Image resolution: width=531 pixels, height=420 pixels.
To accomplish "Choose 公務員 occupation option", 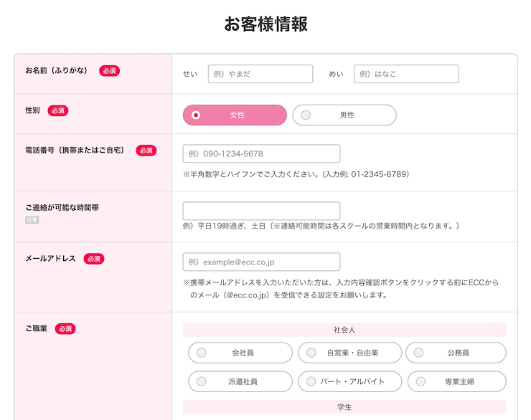I will pos(456,353).
